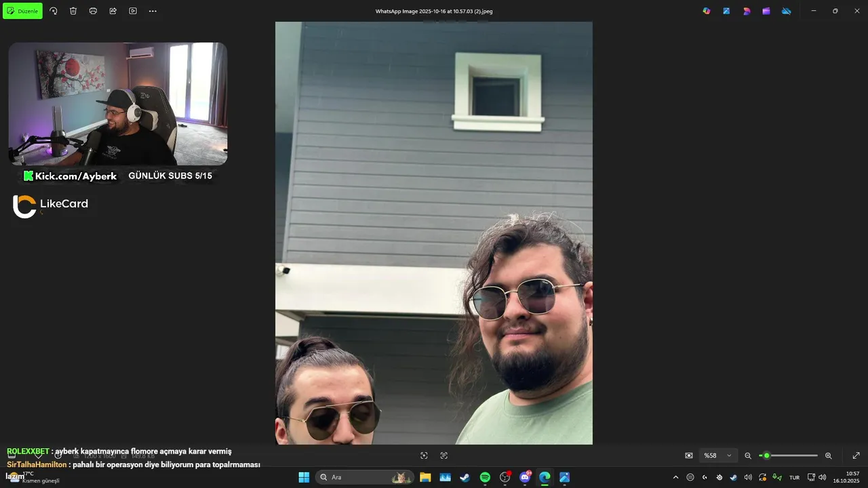Open the weather widget showing Kısmen güneşli
868x488 pixels.
(34, 477)
